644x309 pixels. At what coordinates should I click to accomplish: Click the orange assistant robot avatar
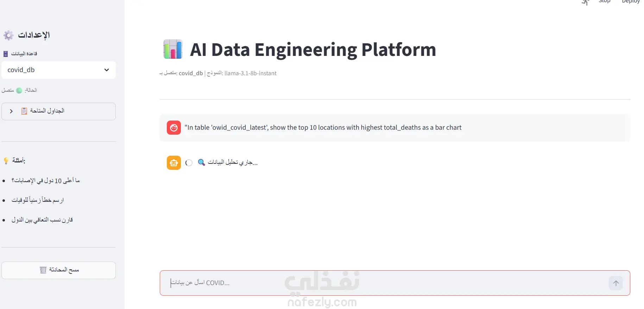click(x=174, y=163)
